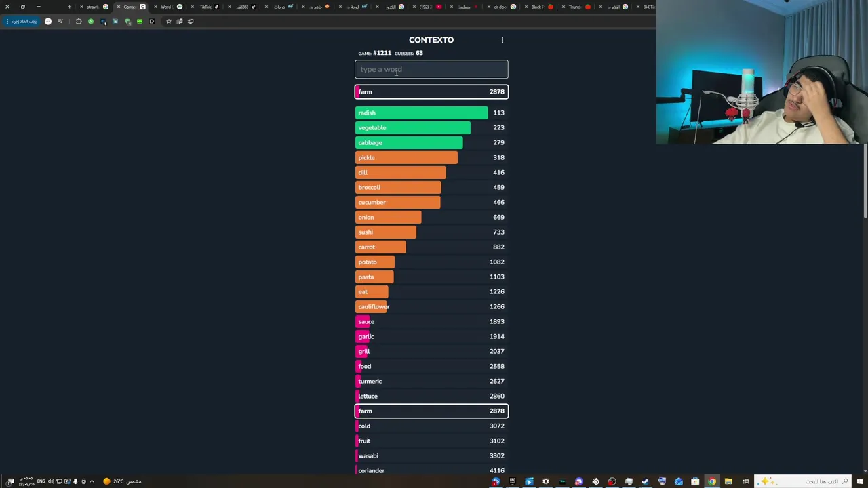Select the food guess row

coord(431,366)
